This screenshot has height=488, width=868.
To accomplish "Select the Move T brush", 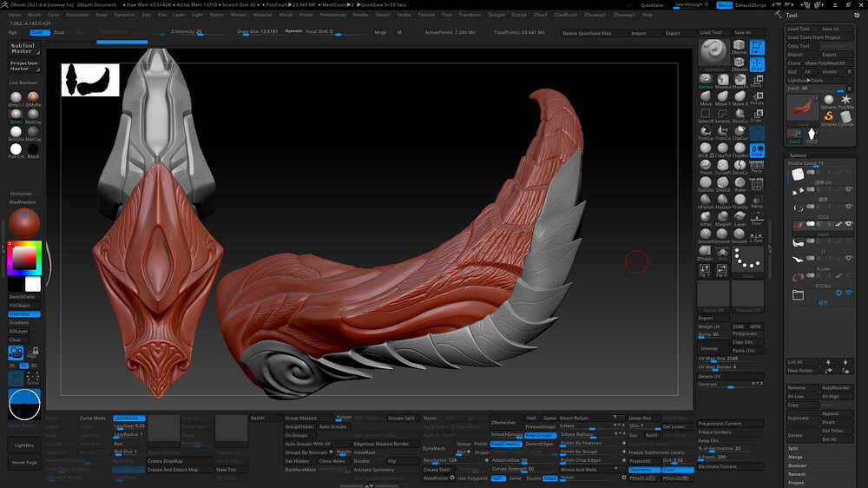I will pos(722,96).
